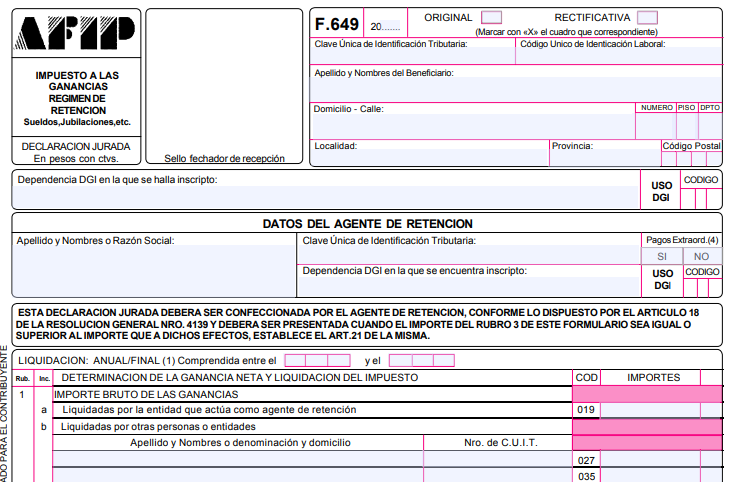
Task: Click the agent Apellido y Nombres o Razón Social field
Action: (x=154, y=270)
